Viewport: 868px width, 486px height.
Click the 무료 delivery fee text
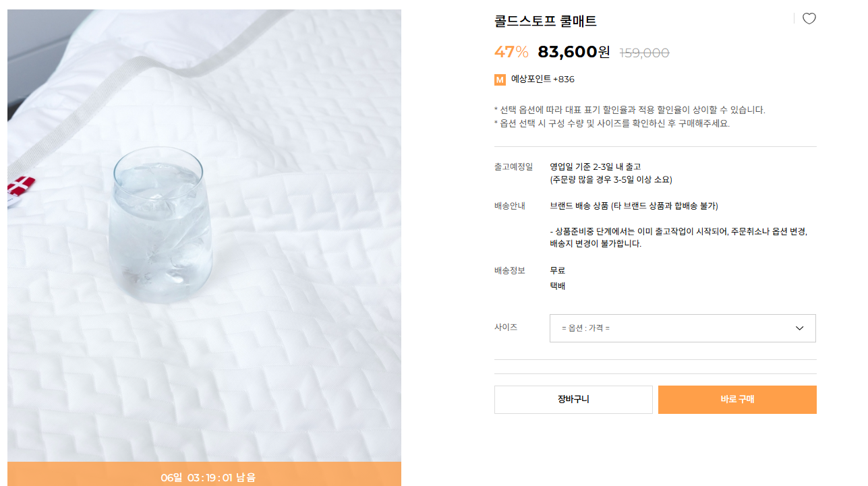pyautogui.click(x=556, y=270)
